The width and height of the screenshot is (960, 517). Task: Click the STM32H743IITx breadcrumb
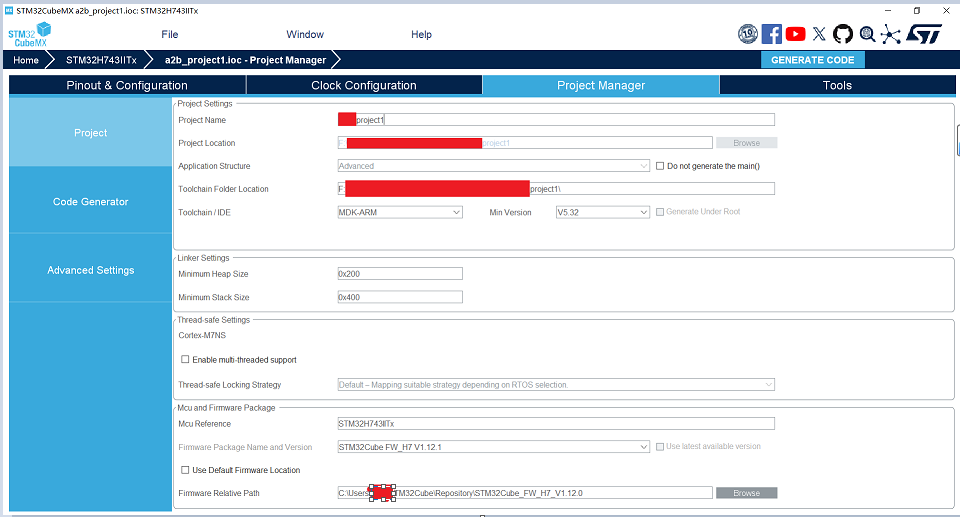tap(101, 60)
